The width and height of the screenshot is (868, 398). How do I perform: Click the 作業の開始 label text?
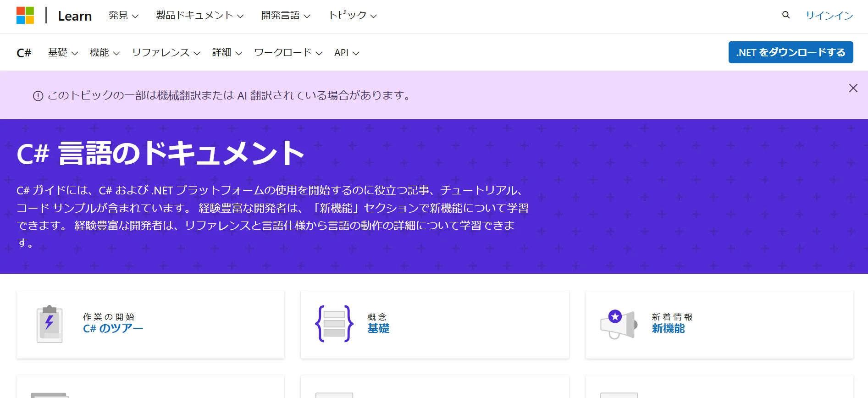(109, 317)
